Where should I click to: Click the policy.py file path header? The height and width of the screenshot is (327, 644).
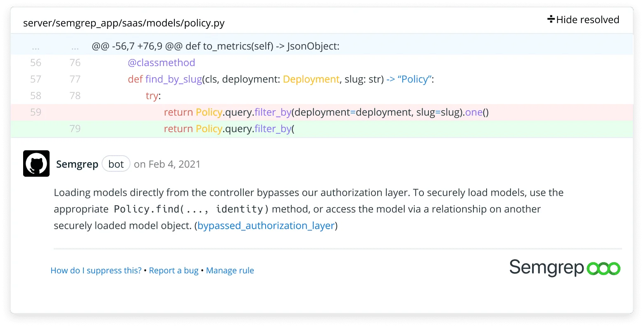(124, 23)
